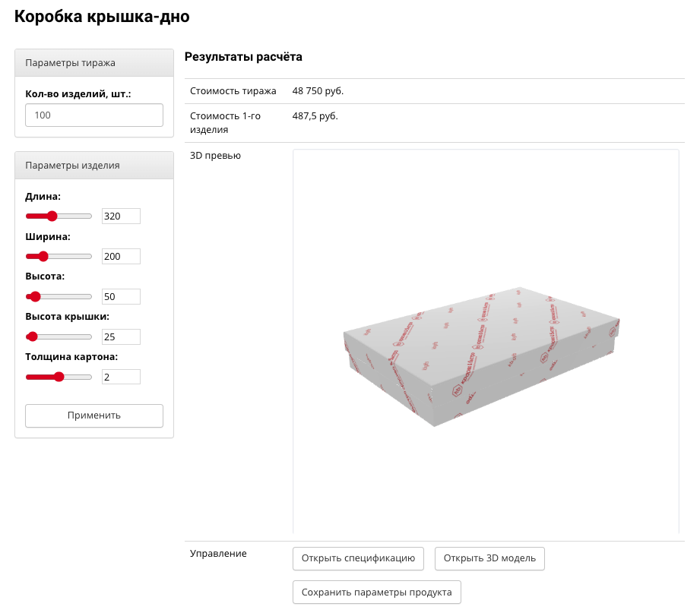700x616 pixels.
Task: Save settings via Сохранить параметры продукта
Action: [x=376, y=592]
